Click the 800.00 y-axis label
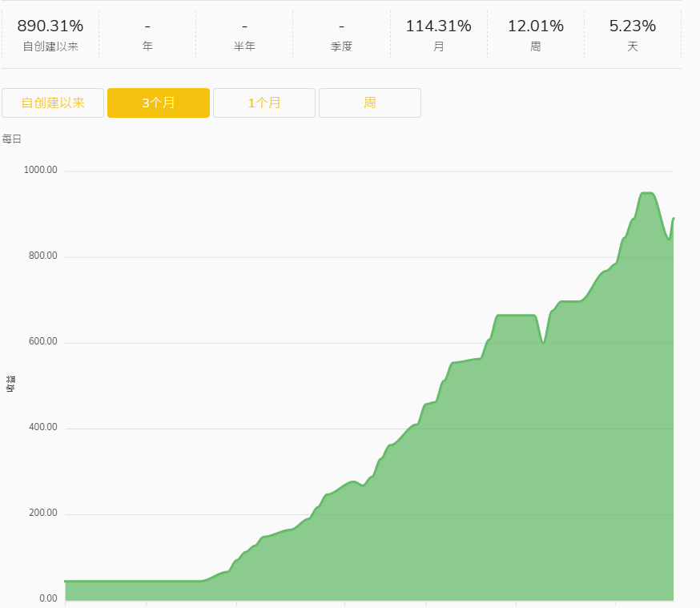Screen dimensions: 700x608 pyautogui.click(x=43, y=256)
